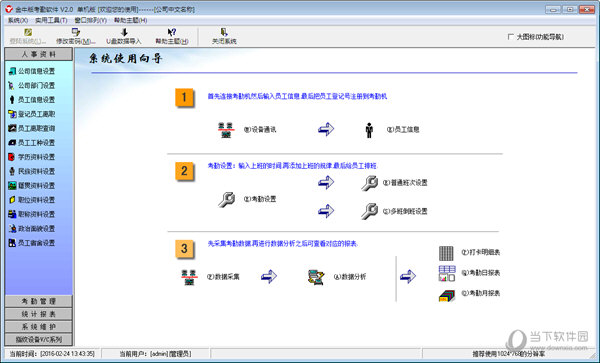
Task: Open the 打卡明细表 report
Action: [x=469, y=252]
